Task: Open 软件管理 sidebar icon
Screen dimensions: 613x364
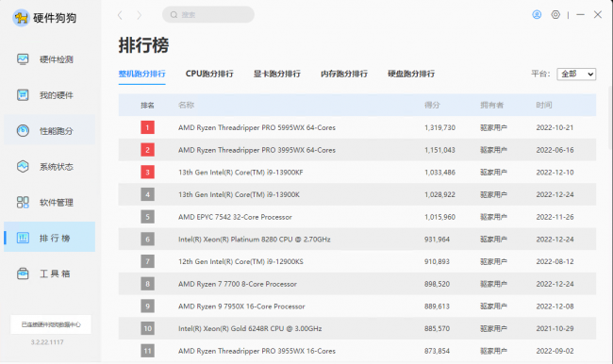Action: (x=23, y=202)
